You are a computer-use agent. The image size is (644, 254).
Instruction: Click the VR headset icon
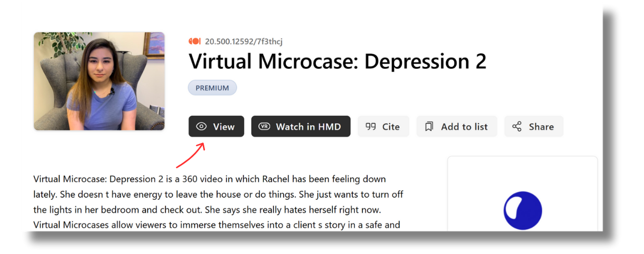coord(264,127)
